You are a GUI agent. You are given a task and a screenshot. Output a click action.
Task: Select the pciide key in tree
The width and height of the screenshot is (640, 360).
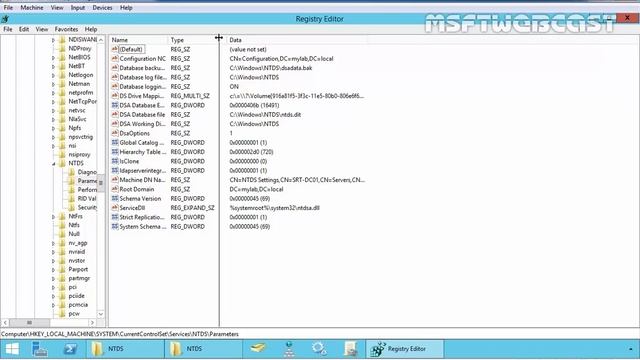pos(76,296)
